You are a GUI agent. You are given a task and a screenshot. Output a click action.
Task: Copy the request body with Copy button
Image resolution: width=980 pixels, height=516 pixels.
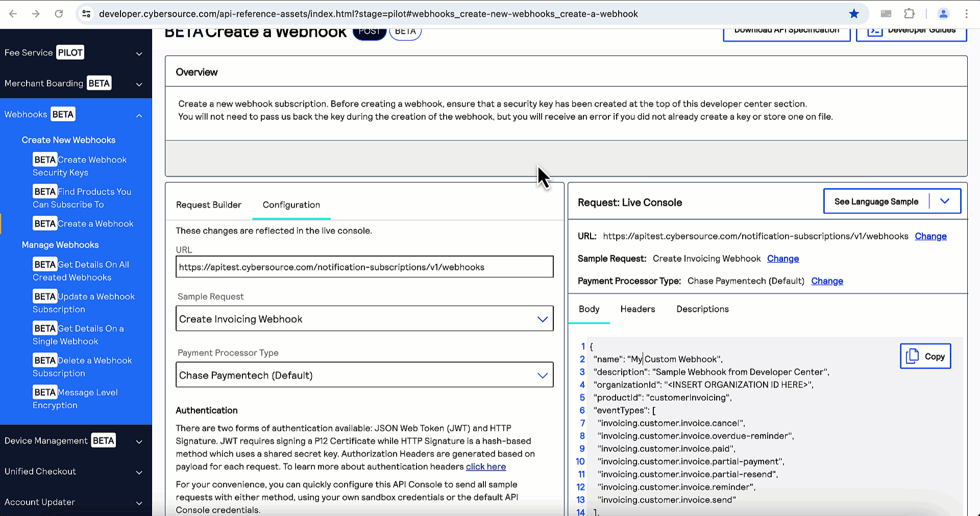click(x=925, y=356)
